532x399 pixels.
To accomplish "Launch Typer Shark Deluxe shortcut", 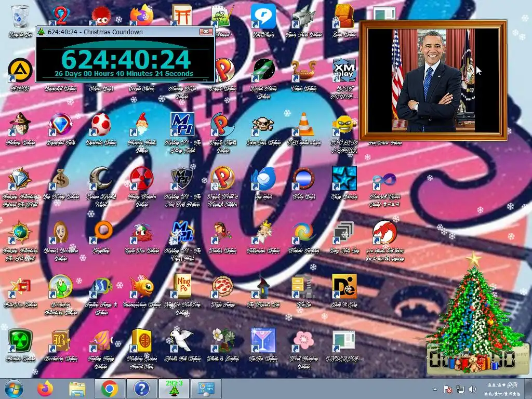I will pos(304,17).
